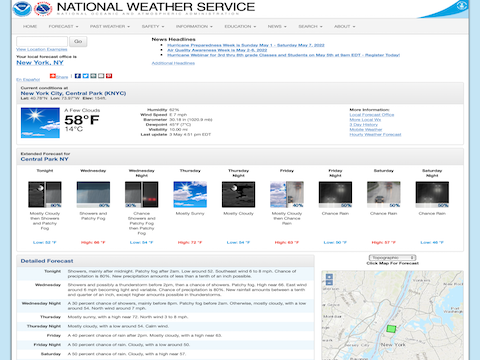Open View Location Examples link
This screenshot has height=360, width=480.
coord(42,49)
